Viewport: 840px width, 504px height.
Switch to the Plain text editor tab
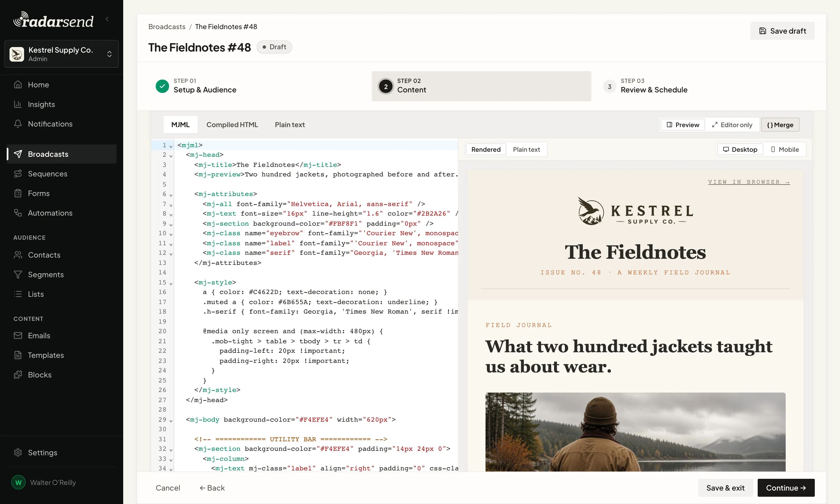(x=290, y=125)
